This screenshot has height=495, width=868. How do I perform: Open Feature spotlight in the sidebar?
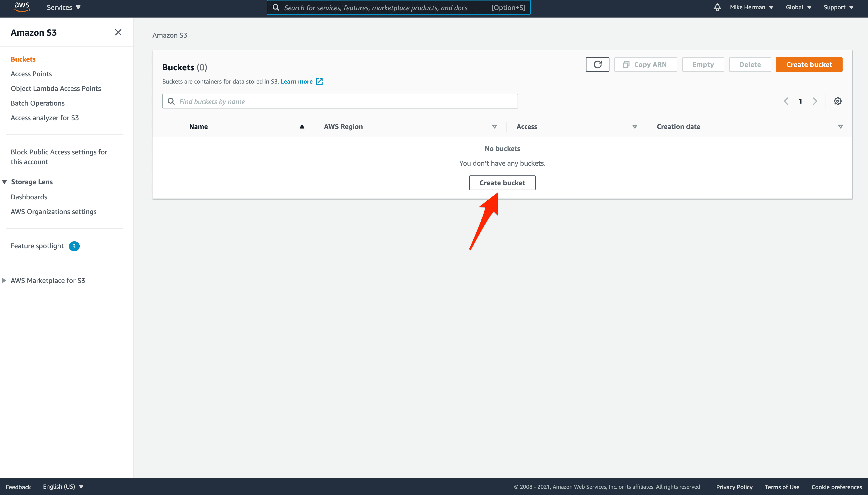click(x=37, y=246)
